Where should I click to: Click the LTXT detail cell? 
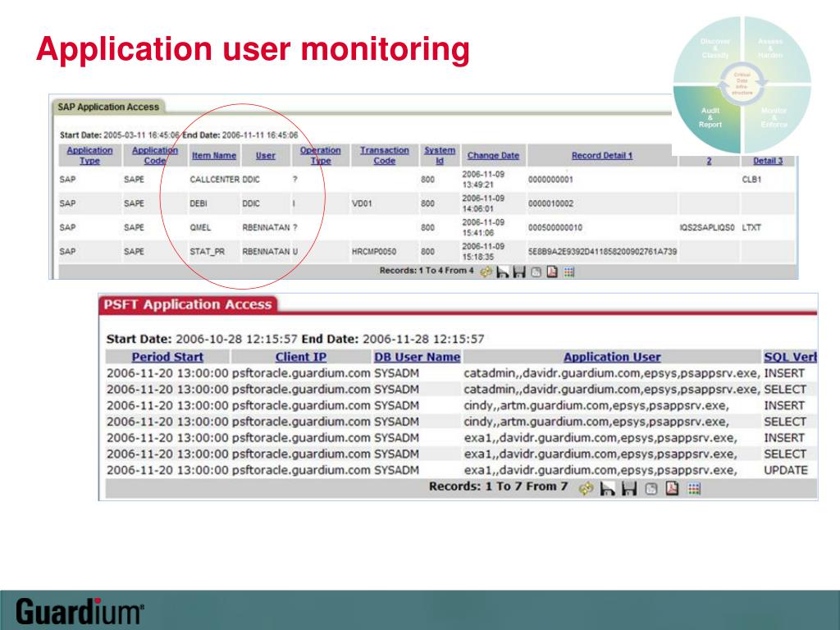[751, 228]
